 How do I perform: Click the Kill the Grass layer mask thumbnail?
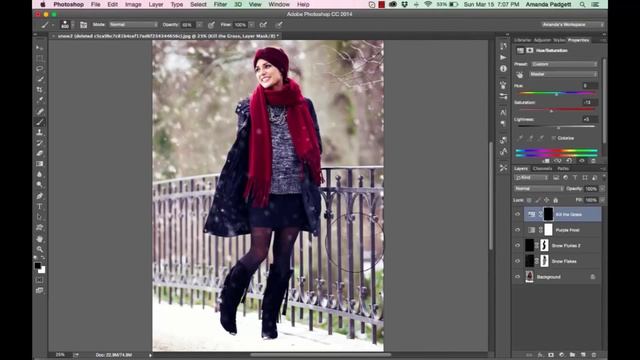click(x=548, y=214)
